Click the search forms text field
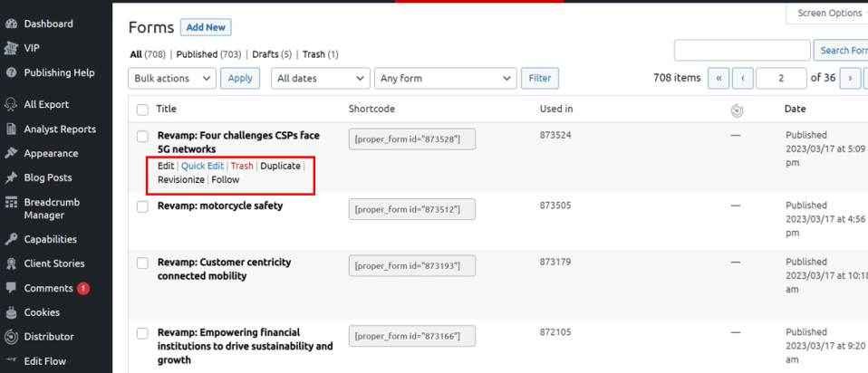This screenshot has height=373, width=868. (741, 51)
